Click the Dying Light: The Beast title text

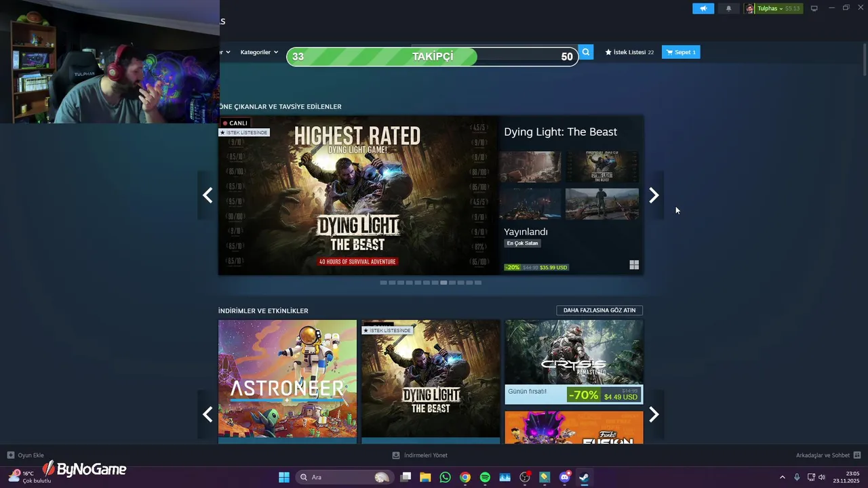560,131
